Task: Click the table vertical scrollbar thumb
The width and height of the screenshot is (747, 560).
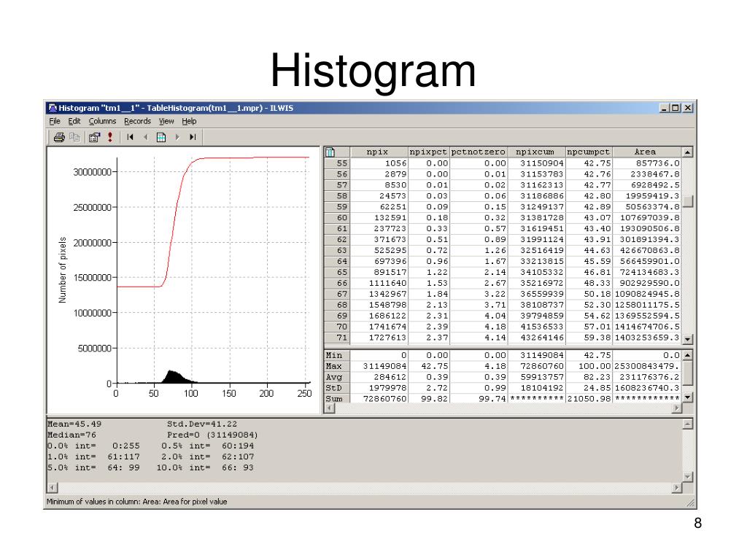Action: point(687,201)
